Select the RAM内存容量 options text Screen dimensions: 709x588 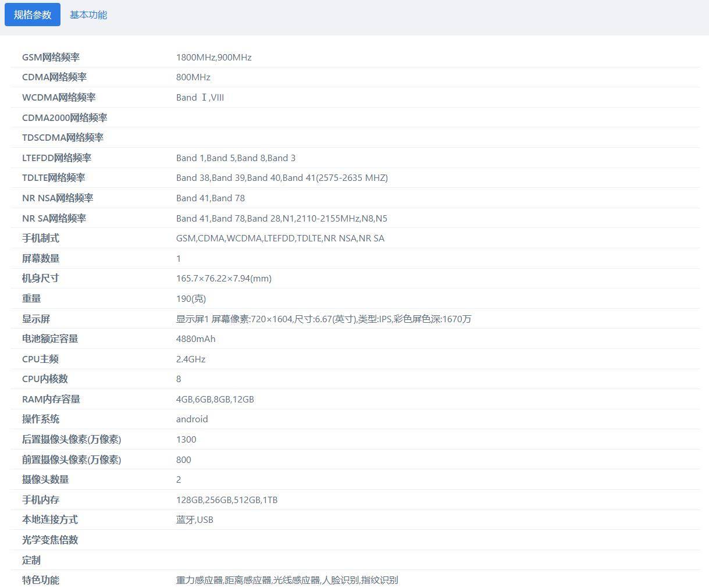(215, 399)
